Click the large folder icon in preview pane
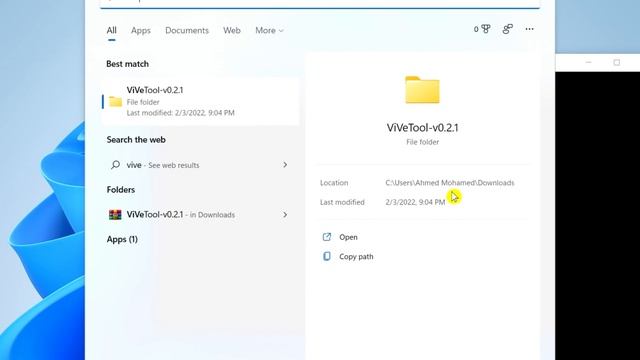 click(422, 90)
